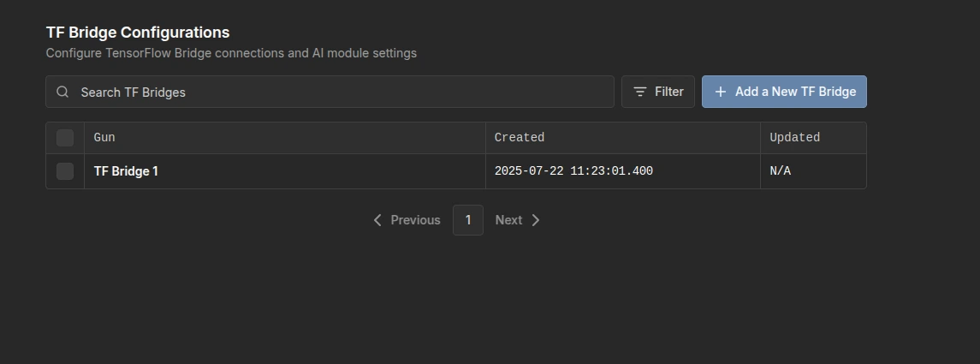Sort by the Created column header
Image resolution: width=980 pixels, height=364 pixels.
(520, 138)
